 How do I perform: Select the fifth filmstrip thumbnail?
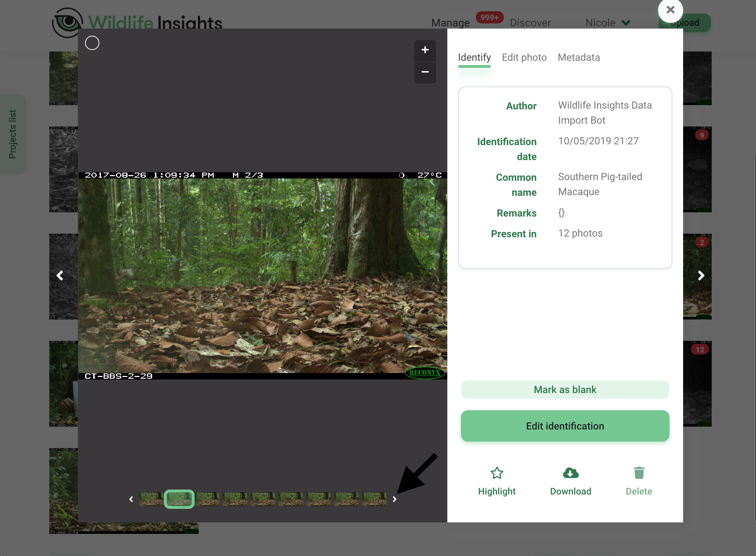(263, 499)
